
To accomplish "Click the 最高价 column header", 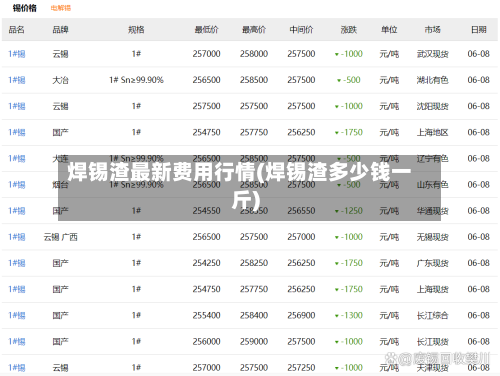I will coord(254,30).
